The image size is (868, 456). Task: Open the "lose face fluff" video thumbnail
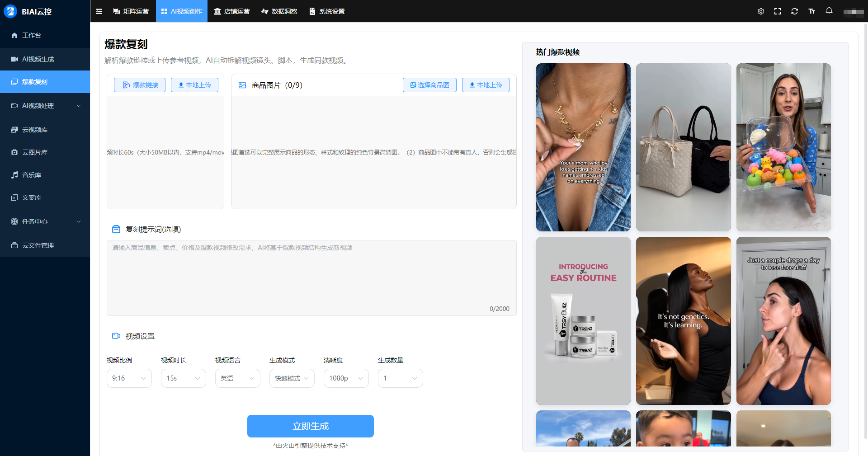coord(783,321)
